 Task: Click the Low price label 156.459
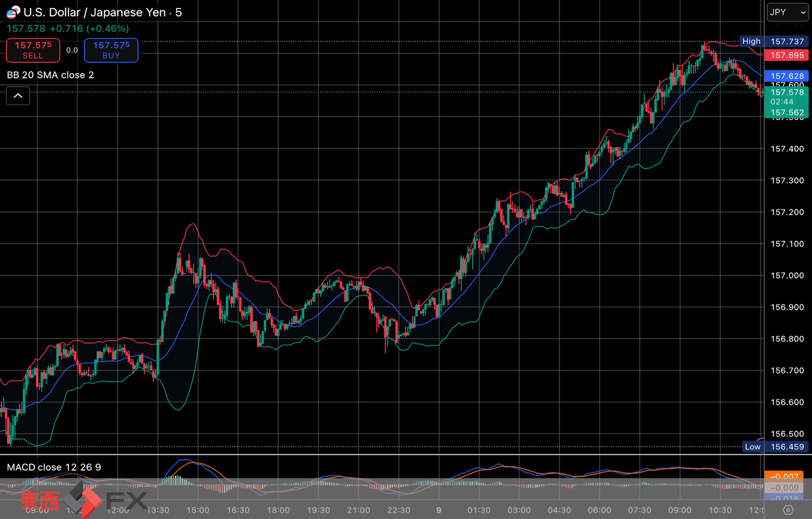click(x=786, y=447)
